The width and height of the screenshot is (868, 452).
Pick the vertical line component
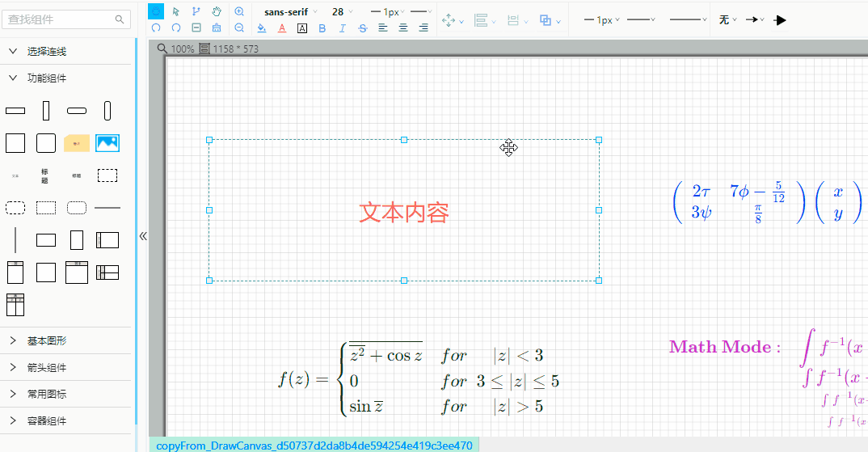(x=15, y=240)
